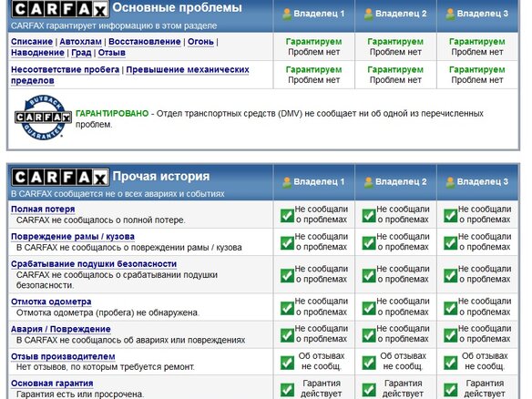Click Гарантируем for Несоответствие пробега row, Владелец 3
The image size is (532, 399).
tap(477, 69)
